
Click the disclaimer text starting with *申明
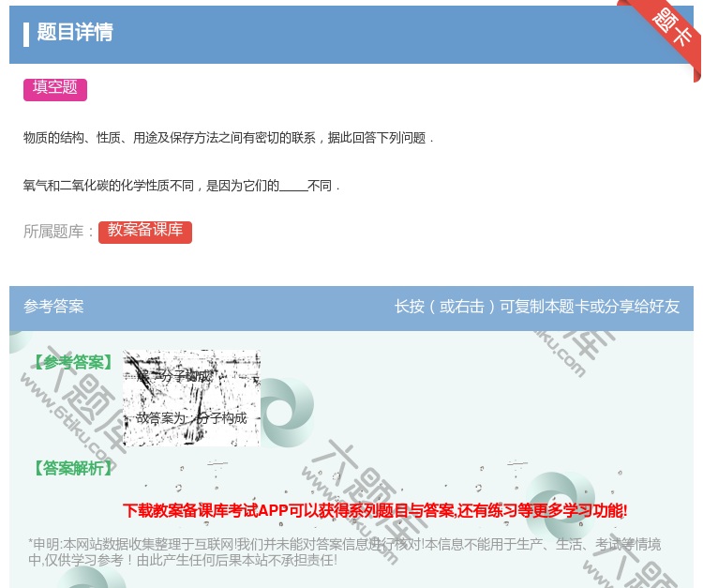point(344,552)
